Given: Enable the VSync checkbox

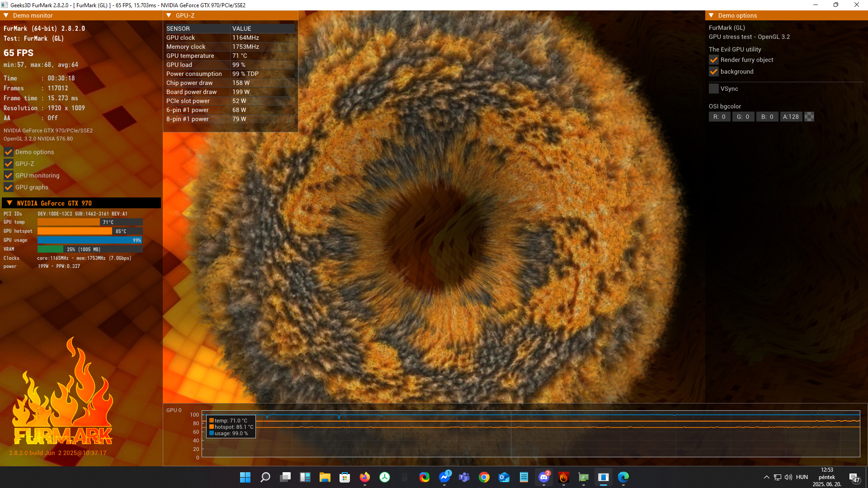Looking at the screenshot, I should 714,89.
